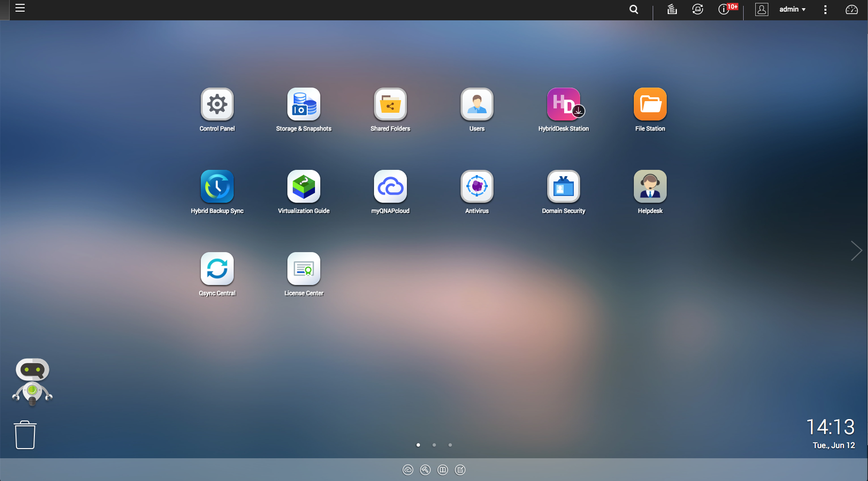This screenshot has height=481, width=868.
Task: Go to next desktop page arrow
Action: click(x=856, y=251)
